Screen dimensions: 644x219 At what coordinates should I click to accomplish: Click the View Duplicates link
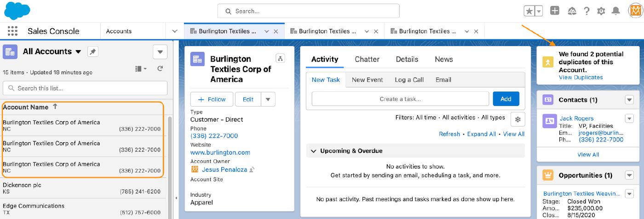point(581,77)
